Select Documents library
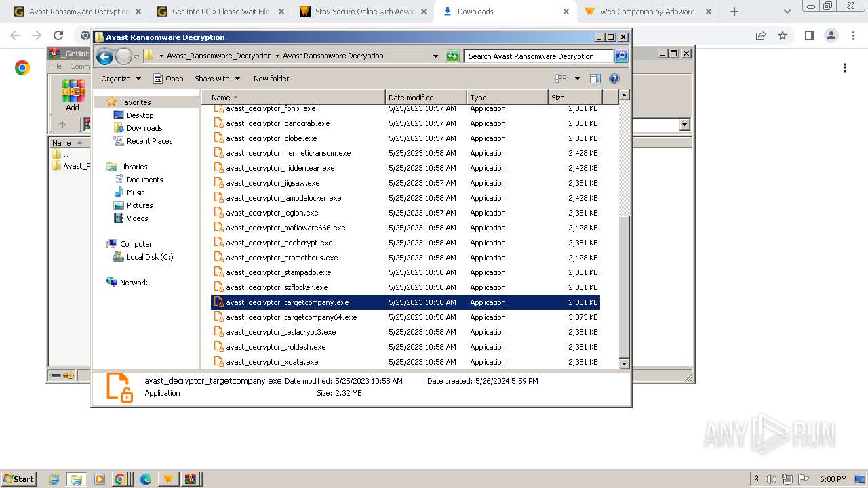This screenshot has height=488, width=868. click(144, 180)
